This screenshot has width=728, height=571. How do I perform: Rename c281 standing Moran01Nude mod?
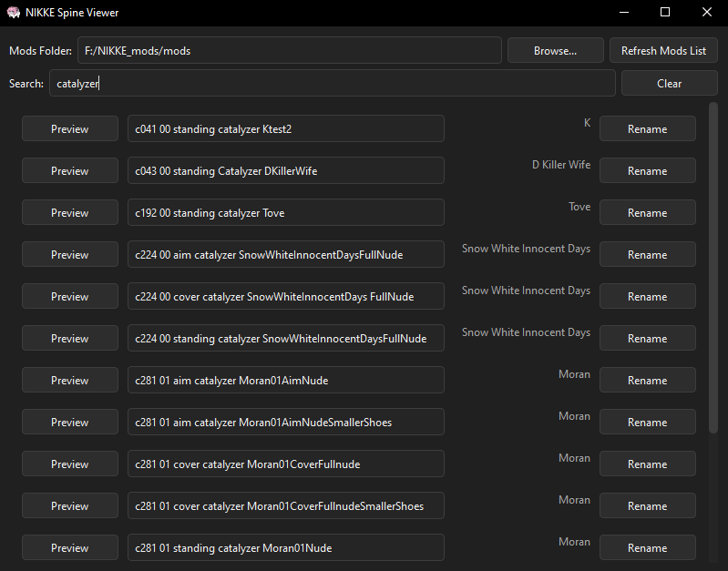[x=647, y=548]
